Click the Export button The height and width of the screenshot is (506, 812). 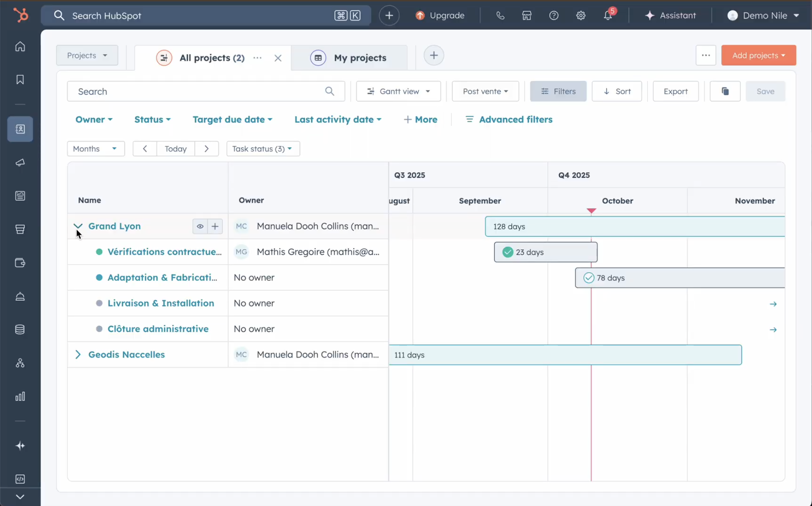click(675, 91)
